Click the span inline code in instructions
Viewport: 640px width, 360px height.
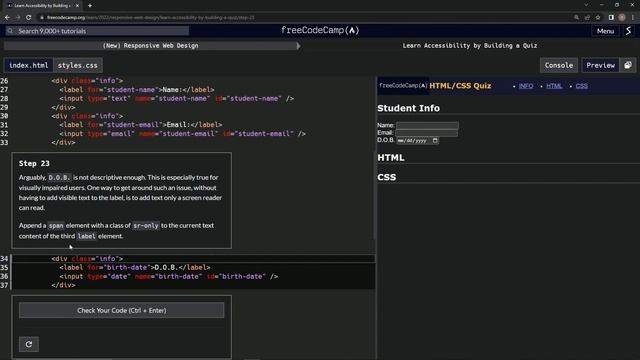pyautogui.click(x=56, y=226)
